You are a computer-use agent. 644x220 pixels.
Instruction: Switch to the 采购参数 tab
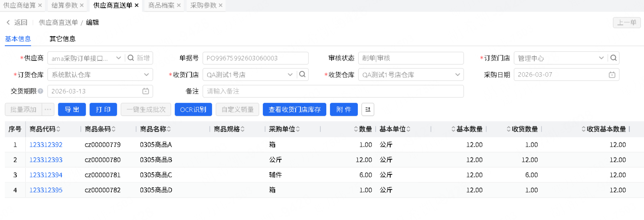tap(203, 5)
